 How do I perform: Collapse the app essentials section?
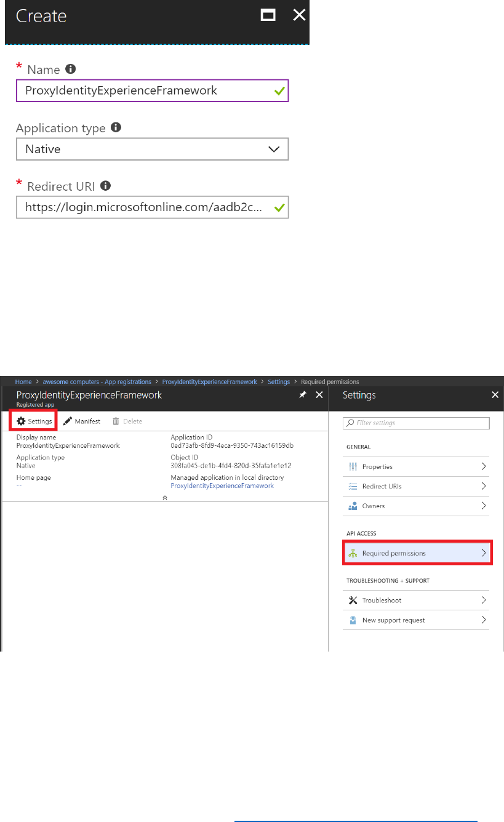tap(165, 497)
